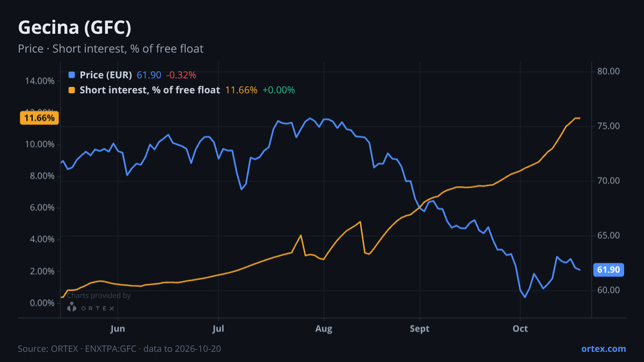Click the 14.00% left axis label
Image resolution: width=644 pixels, height=362 pixels.
pos(40,81)
